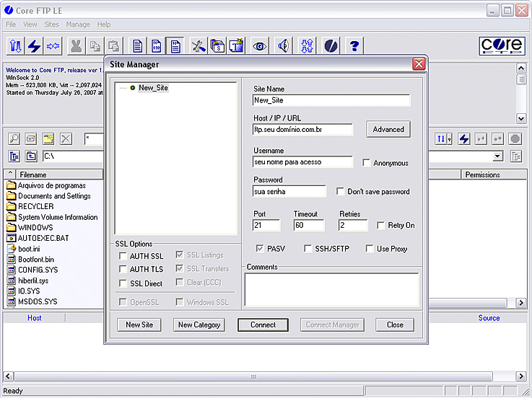
Task: Select the binary mode document icon
Action: pos(157,45)
